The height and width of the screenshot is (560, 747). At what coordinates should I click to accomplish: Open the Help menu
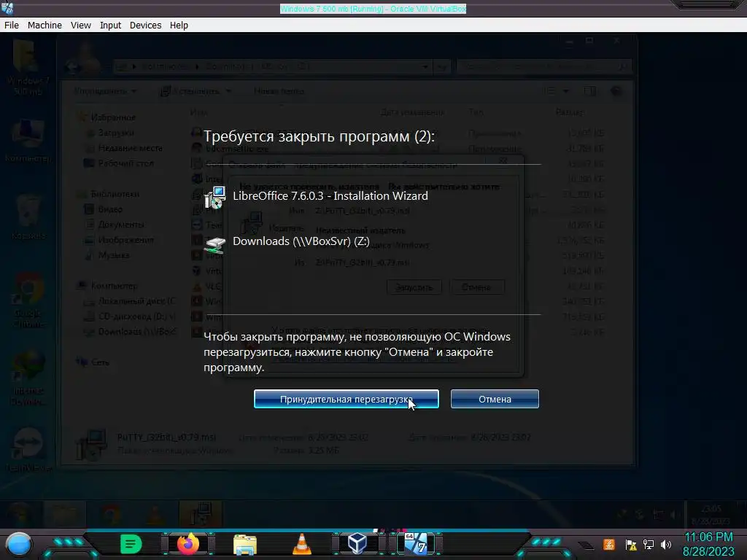point(179,26)
